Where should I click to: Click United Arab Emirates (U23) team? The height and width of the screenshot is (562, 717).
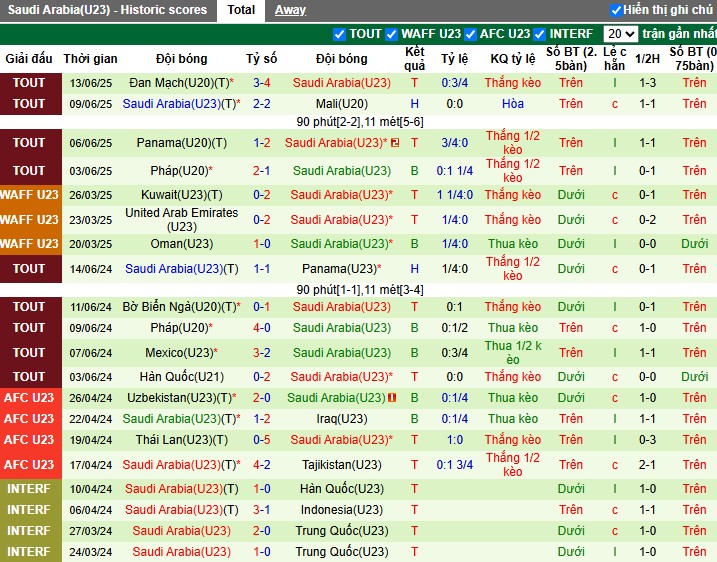(x=182, y=219)
